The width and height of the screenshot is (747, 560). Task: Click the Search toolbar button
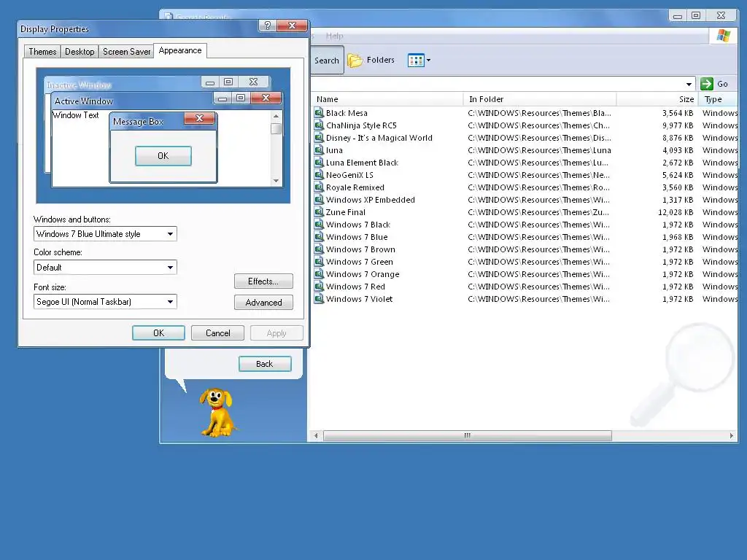[x=327, y=61]
